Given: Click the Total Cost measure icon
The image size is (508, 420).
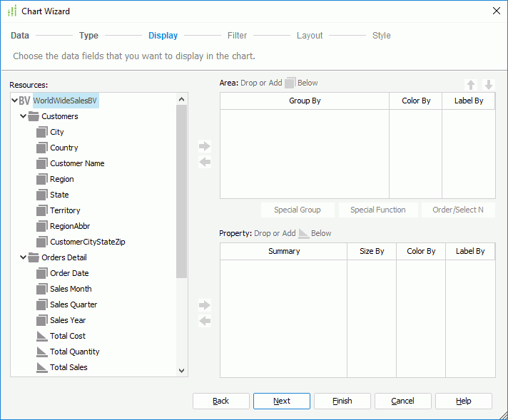Looking at the screenshot, I should point(42,336).
